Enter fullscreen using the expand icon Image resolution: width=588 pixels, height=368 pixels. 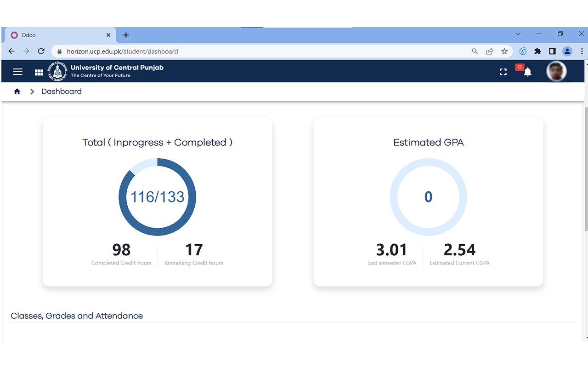coord(503,71)
